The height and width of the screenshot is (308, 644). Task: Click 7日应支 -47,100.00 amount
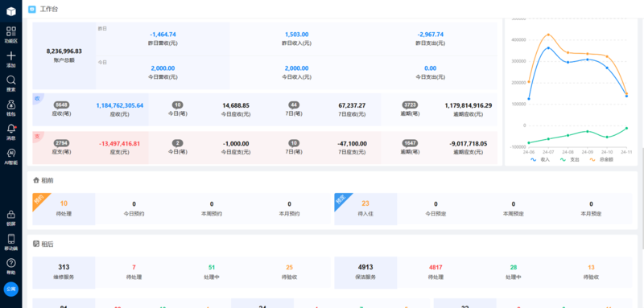pos(352,143)
